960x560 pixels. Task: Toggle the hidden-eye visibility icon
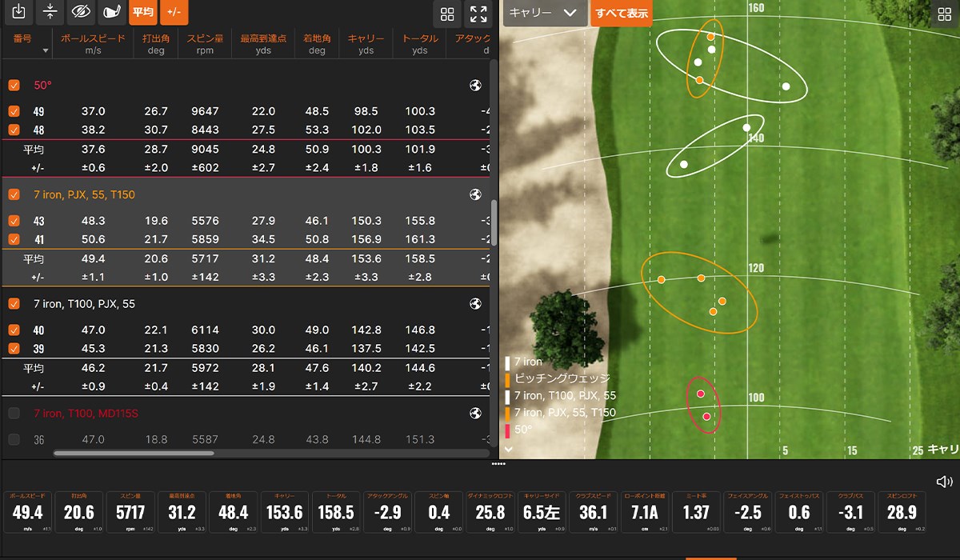tap(80, 12)
